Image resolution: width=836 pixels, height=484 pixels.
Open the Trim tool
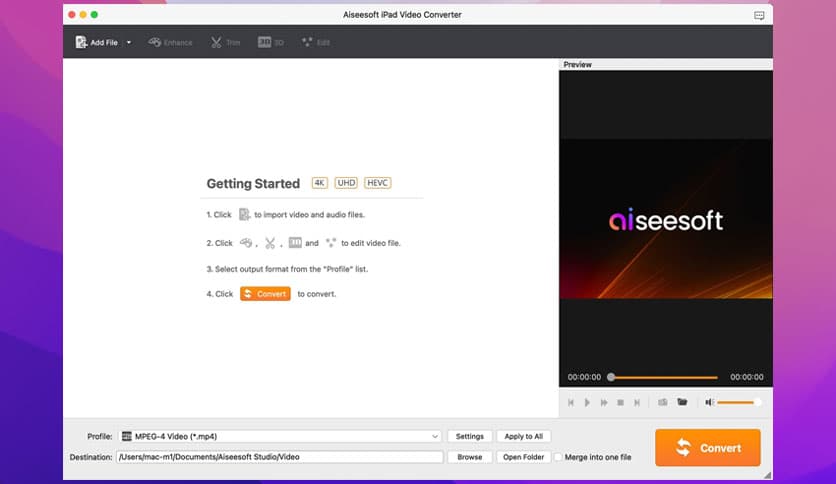226,43
